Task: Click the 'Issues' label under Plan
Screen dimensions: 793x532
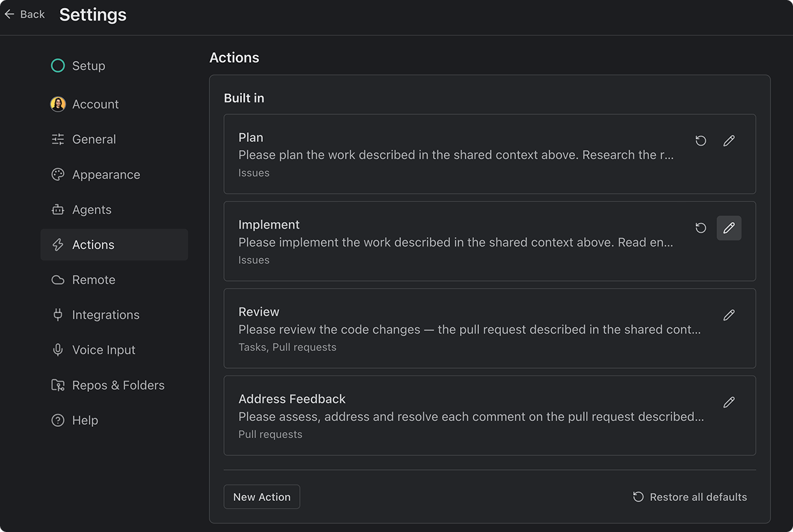Action: coord(254,172)
